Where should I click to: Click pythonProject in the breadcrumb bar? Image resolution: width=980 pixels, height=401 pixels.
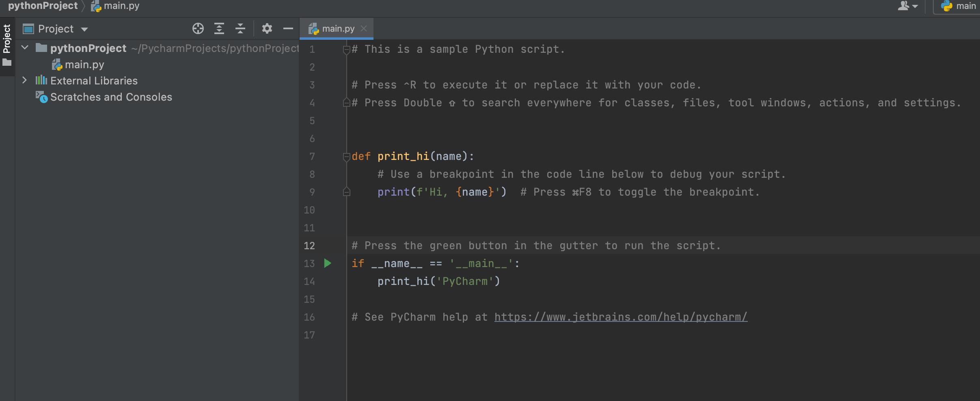[43, 6]
